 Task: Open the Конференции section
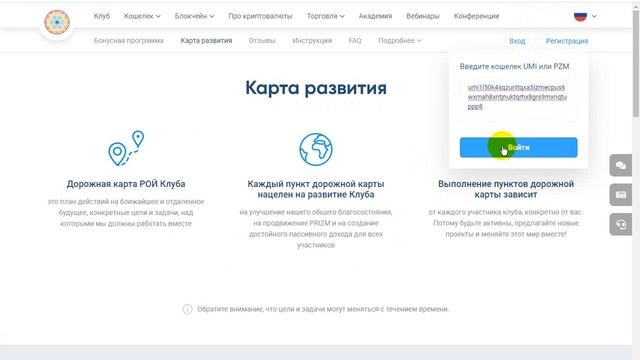point(476,16)
